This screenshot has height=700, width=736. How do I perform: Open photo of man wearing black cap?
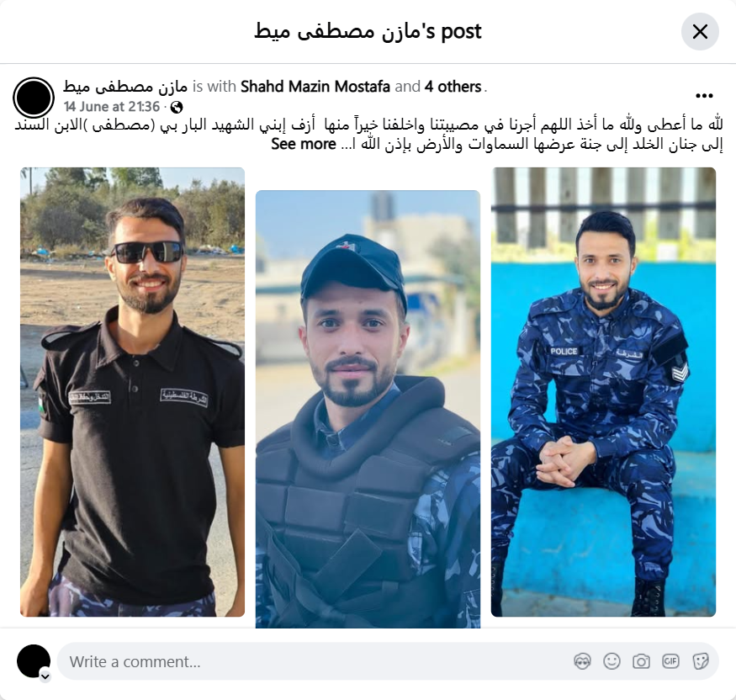(368, 409)
